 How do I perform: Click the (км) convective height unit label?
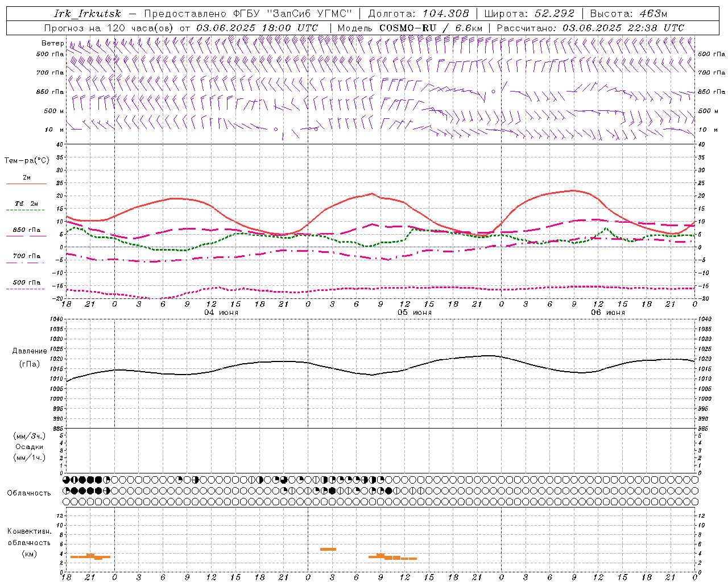[30, 554]
